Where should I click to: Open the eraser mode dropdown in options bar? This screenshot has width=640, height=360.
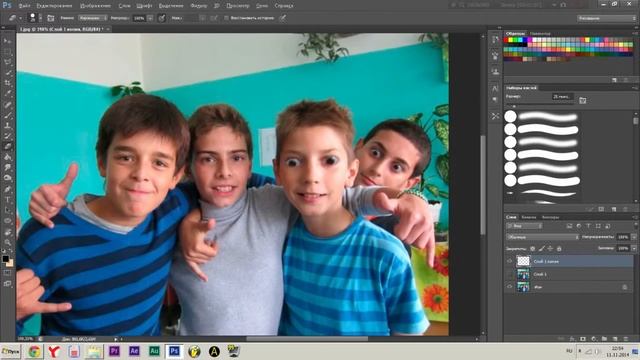pos(93,18)
